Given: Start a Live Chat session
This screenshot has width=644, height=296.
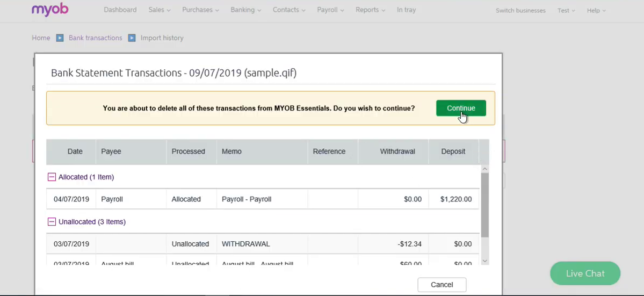Looking at the screenshot, I should coord(585,273).
